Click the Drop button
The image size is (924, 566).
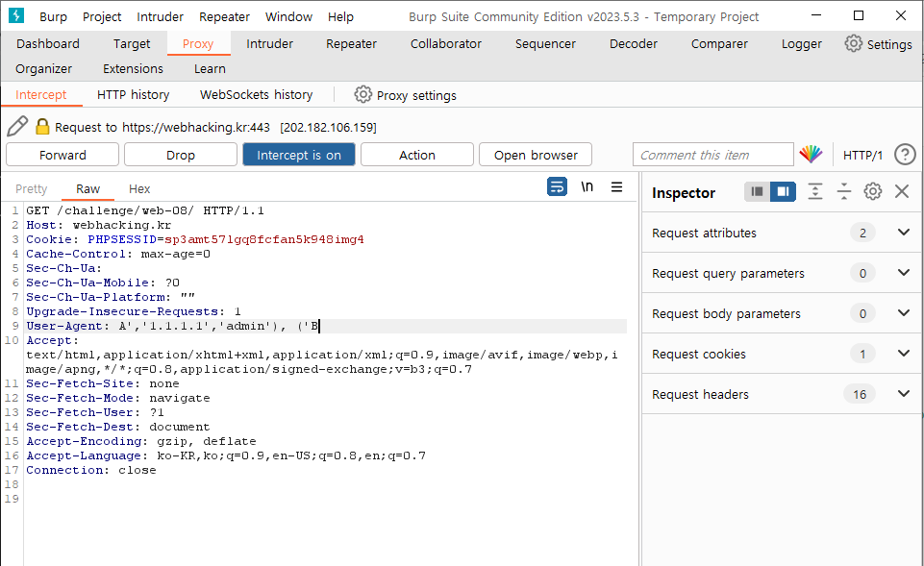click(181, 155)
